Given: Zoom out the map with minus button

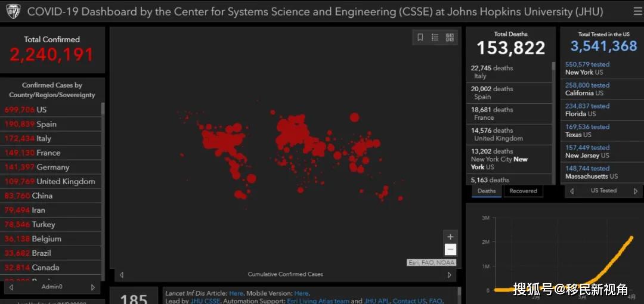Looking at the screenshot, I should click(450, 249).
